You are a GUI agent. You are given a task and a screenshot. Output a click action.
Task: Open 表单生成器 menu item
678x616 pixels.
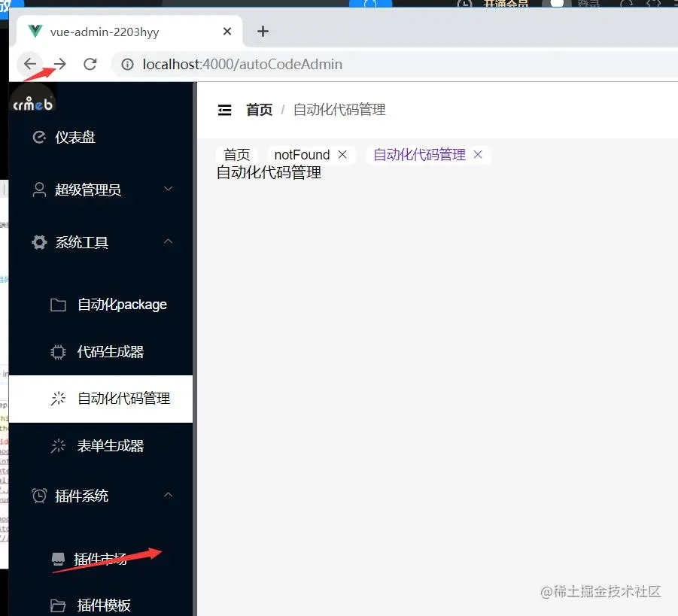[101, 446]
